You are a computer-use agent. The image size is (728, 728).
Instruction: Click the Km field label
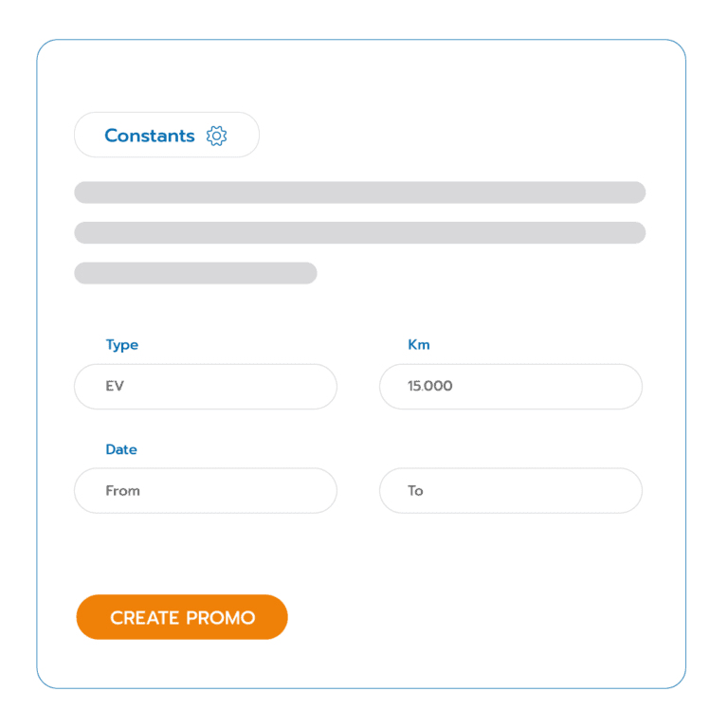pos(419,345)
